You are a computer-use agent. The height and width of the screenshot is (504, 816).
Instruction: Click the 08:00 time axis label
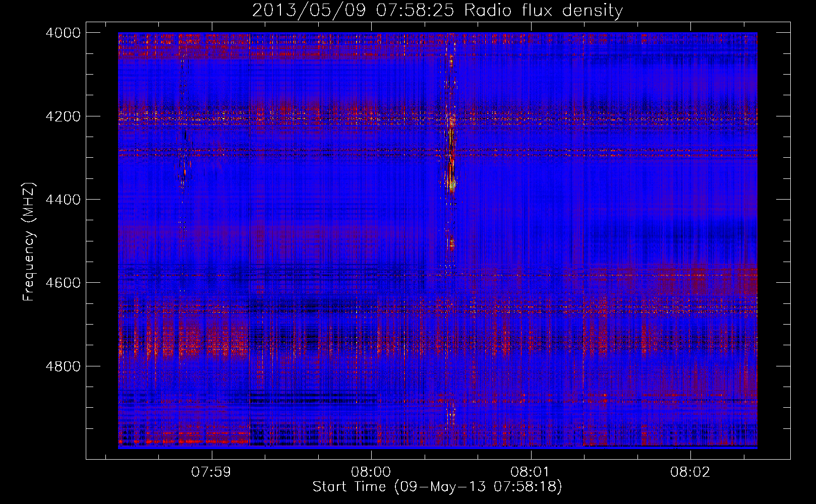(x=371, y=472)
